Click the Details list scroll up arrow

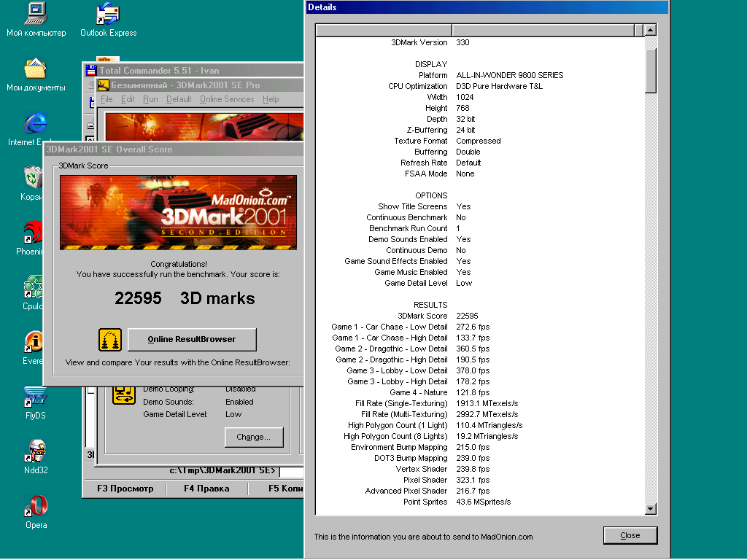(651, 30)
